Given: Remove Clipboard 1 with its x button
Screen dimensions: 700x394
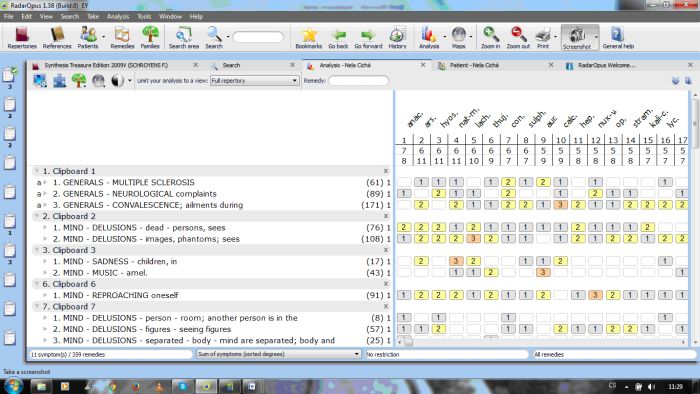Looking at the screenshot, I should (x=386, y=171).
